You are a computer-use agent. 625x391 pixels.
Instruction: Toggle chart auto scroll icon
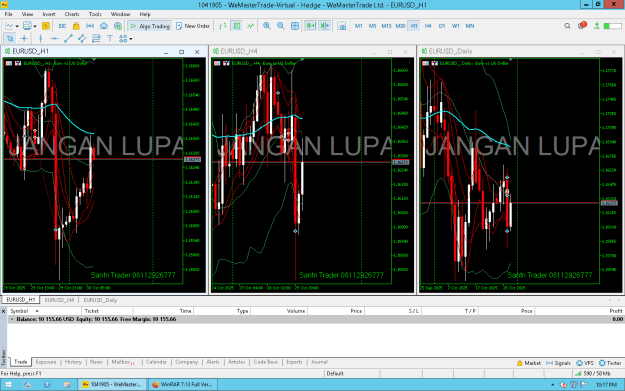coord(311,26)
